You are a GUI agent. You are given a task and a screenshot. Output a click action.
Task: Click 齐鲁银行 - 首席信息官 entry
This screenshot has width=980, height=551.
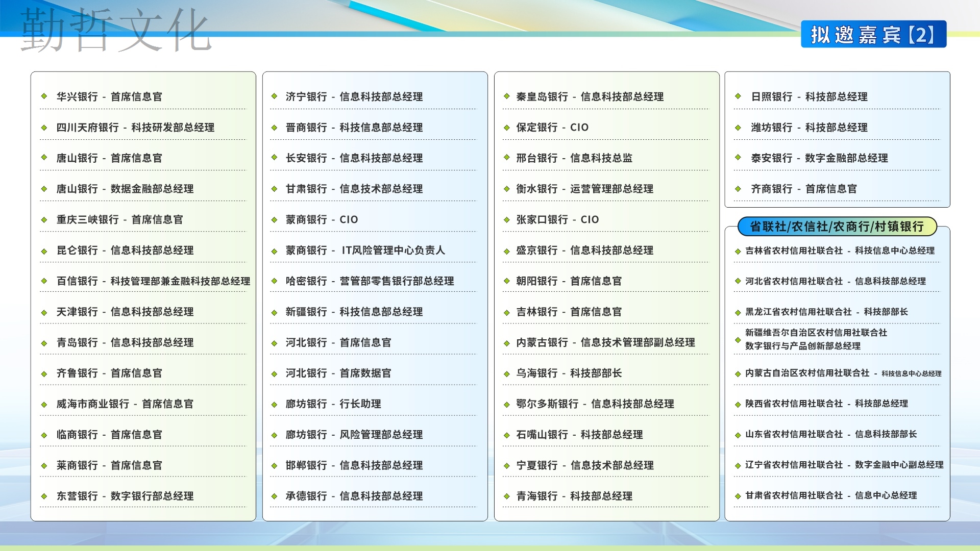pos(109,373)
